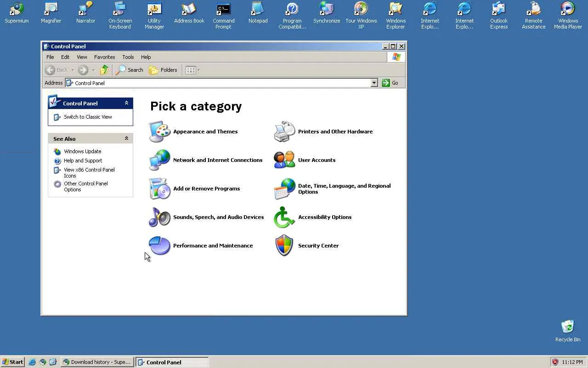Maximize the Control Panel window
The image size is (588, 368).
point(393,46)
